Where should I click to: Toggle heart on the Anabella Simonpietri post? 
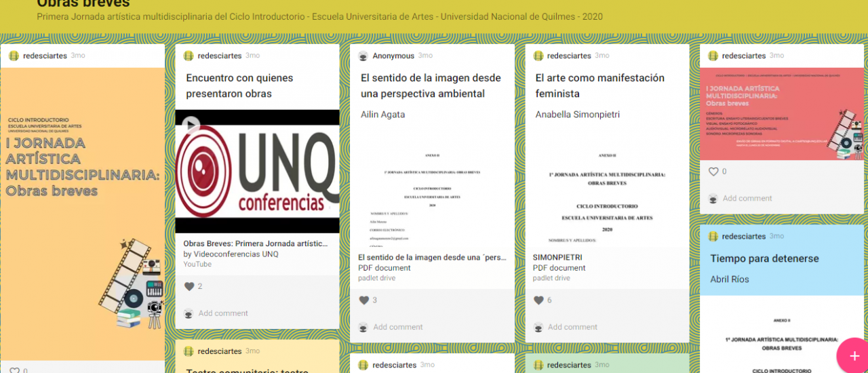click(x=538, y=300)
